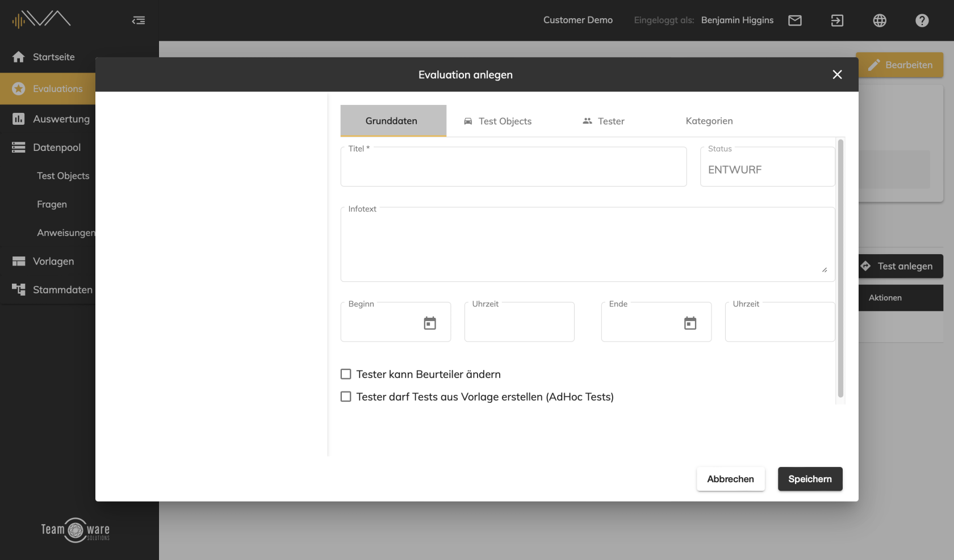Open the Beginn calendar picker icon
Viewport: 954px width, 560px height.
430,323
